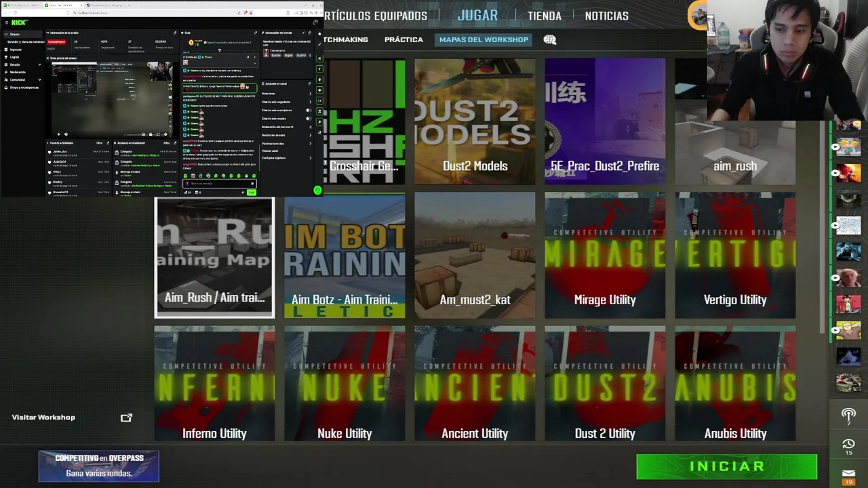This screenshot has height=488, width=868.
Task: Expand Estudio chevron in Kick sidebar
Action: [x=40, y=64]
